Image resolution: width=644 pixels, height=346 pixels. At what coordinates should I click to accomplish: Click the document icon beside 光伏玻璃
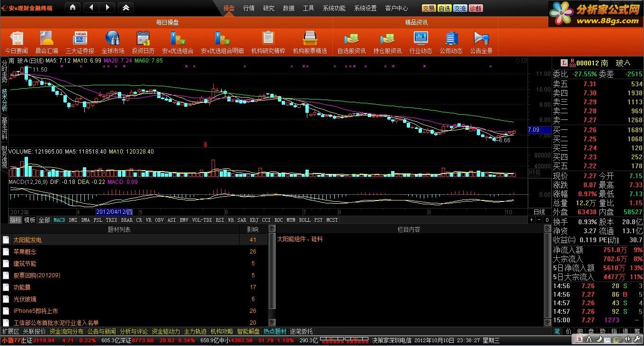tap(6, 299)
